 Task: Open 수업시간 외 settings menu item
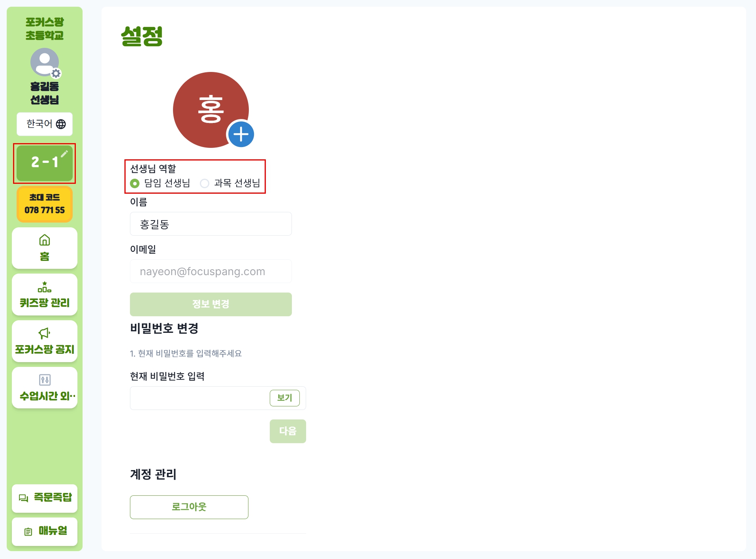click(45, 388)
